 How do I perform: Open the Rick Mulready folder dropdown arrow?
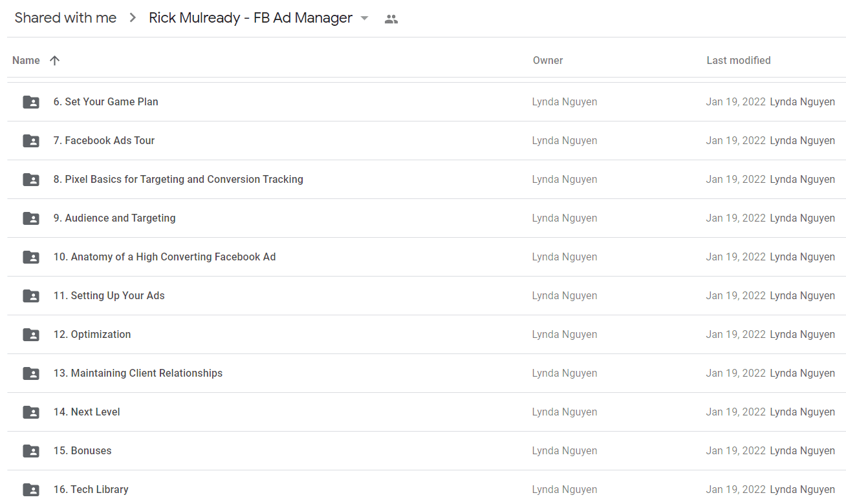click(364, 18)
